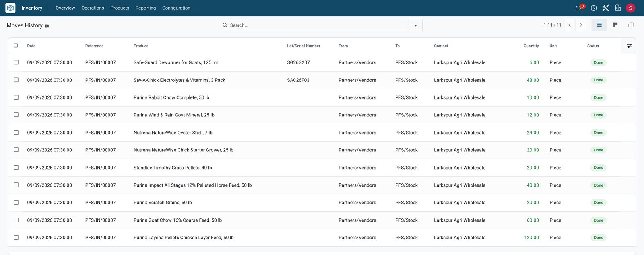Sort by the Contact column header
Screen dimensions: 644x255
441,46
